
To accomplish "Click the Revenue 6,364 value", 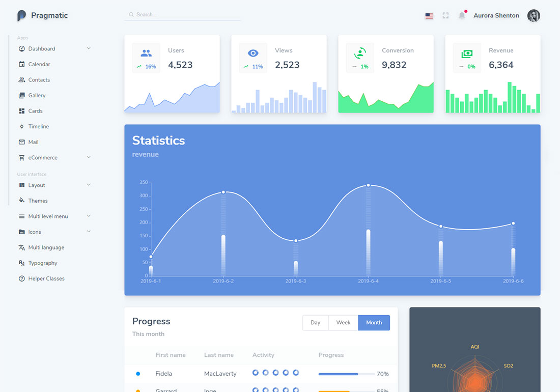I will 501,65.
